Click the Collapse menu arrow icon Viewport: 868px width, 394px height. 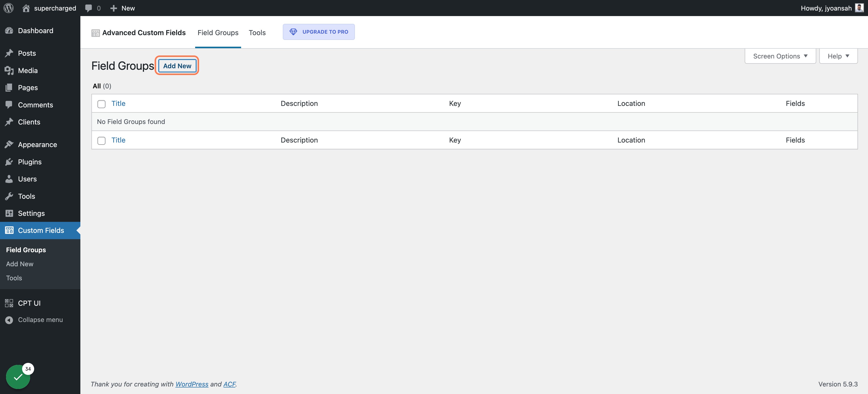coord(9,320)
